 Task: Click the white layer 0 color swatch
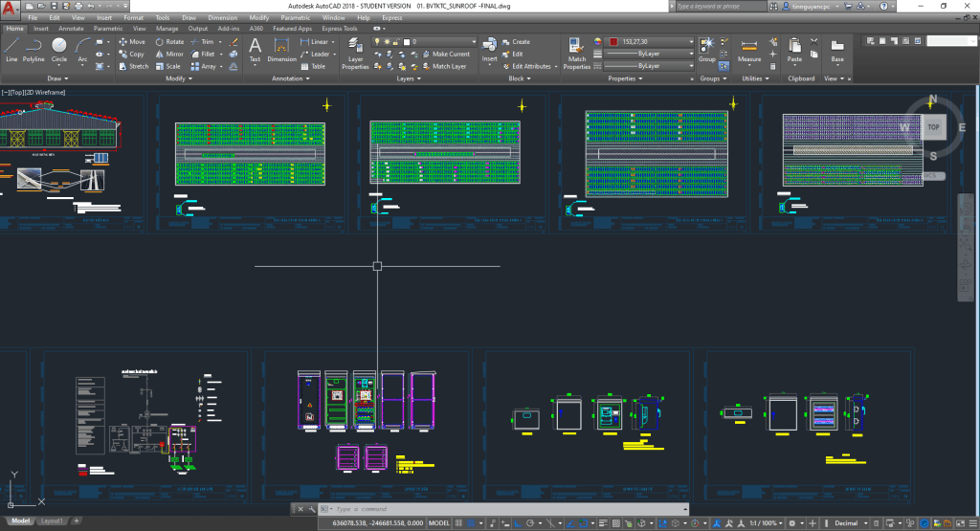[x=407, y=42]
